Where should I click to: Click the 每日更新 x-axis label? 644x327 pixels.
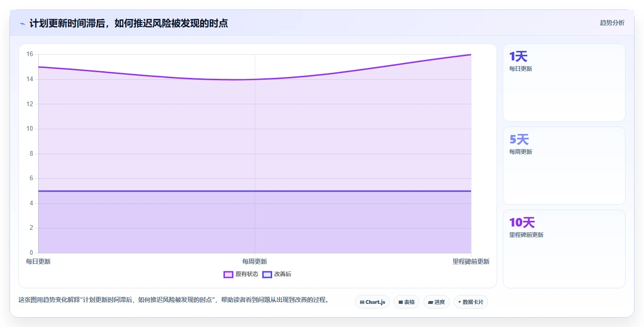38,261
